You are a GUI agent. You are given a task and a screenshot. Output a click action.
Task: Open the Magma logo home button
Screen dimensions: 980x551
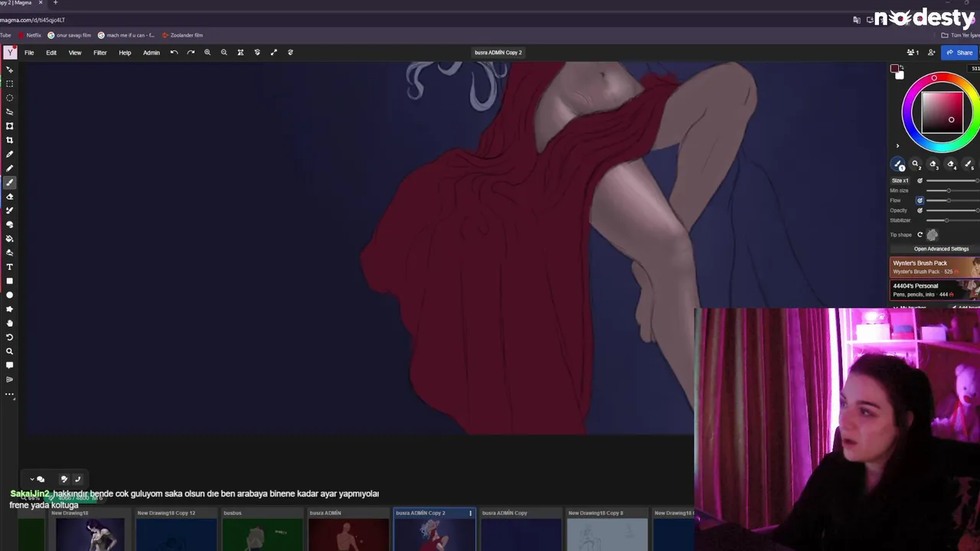pyautogui.click(x=10, y=53)
